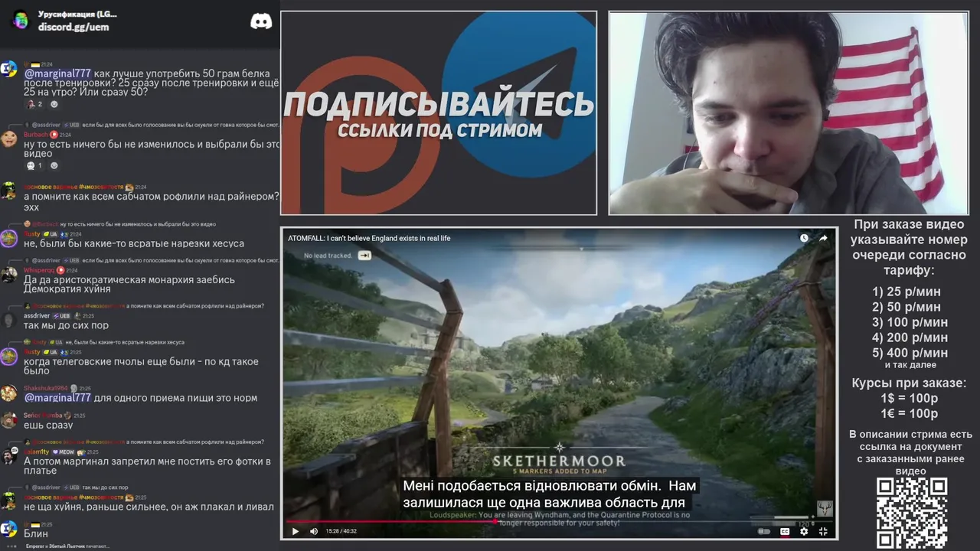Mute the video player volume
980x551 pixels.
tap(314, 531)
